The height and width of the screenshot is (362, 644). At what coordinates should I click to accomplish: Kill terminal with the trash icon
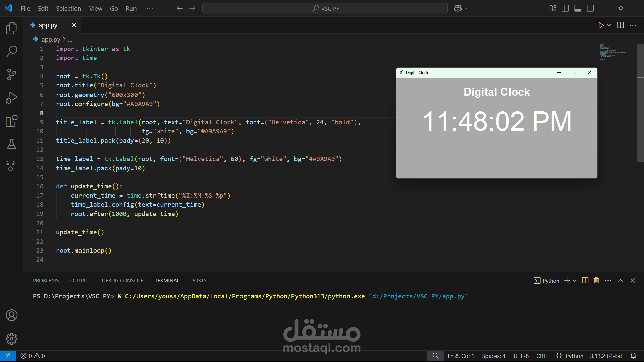(596, 281)
